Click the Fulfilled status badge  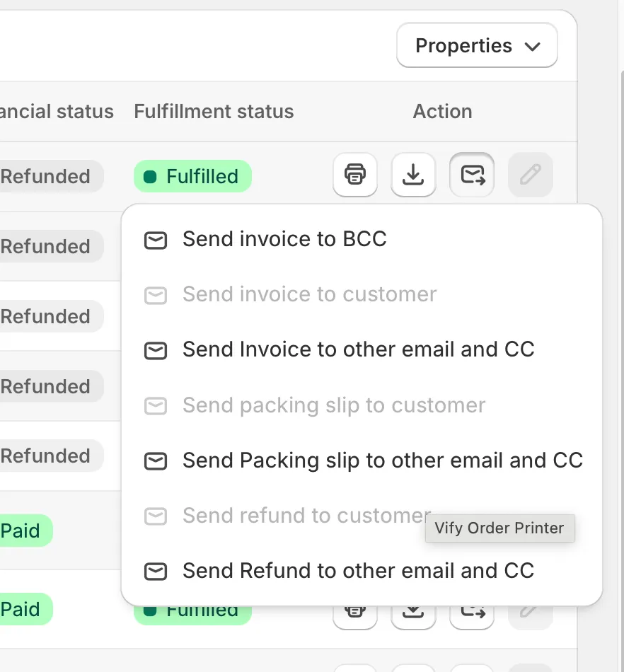point(192,175)
